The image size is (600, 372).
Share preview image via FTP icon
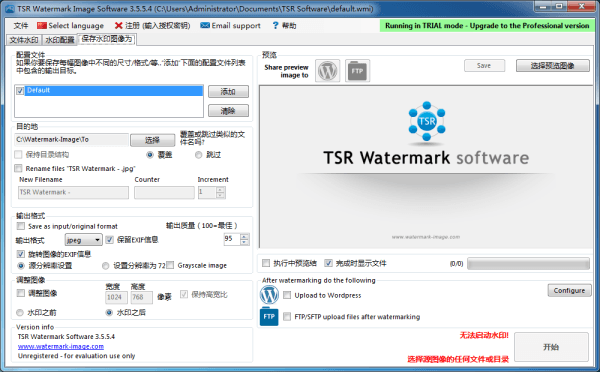point(357,71)
